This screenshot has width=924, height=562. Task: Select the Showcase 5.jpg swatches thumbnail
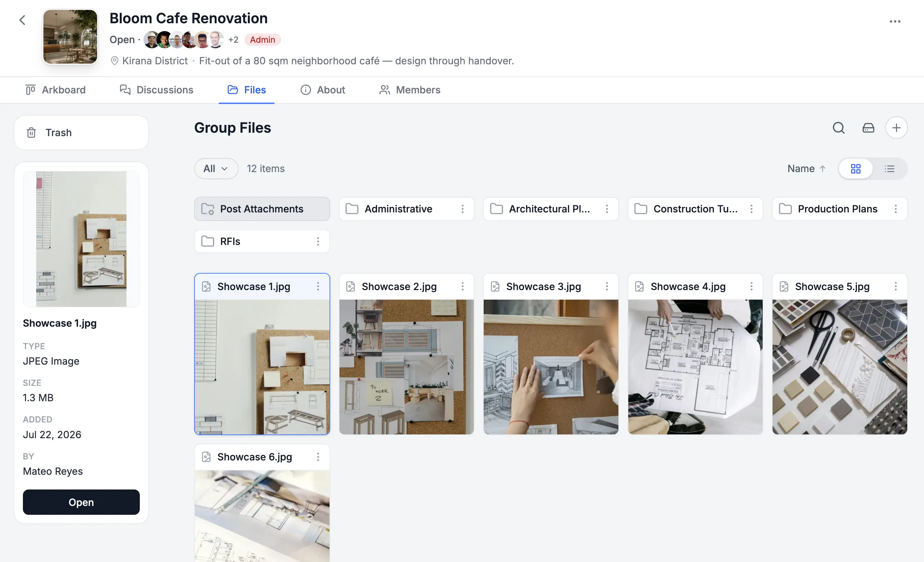840,367
